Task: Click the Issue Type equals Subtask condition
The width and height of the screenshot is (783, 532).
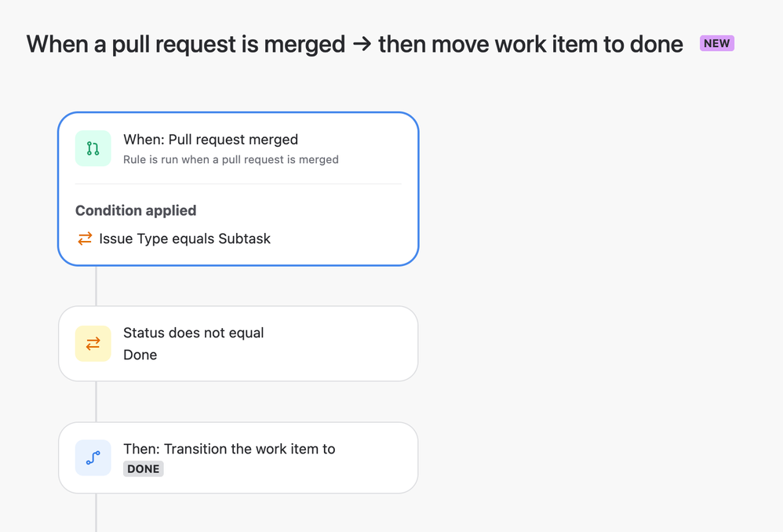Action: [x=184, y=239]
